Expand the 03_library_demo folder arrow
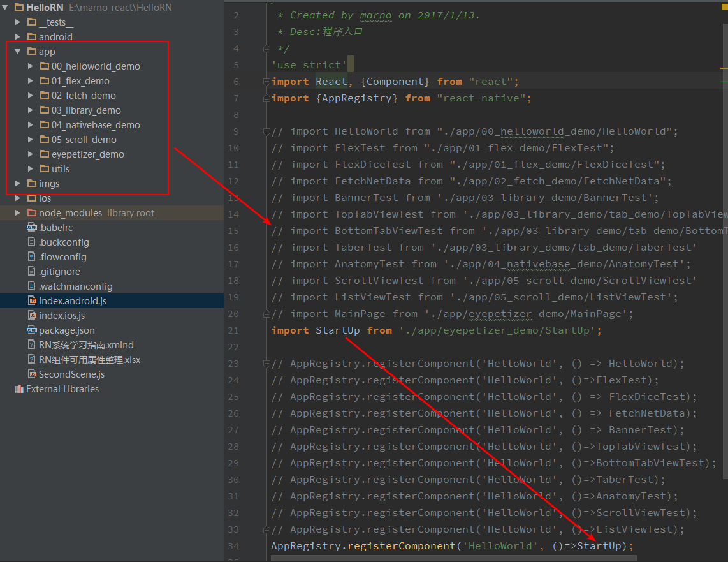728x562 pixels. 30,110
